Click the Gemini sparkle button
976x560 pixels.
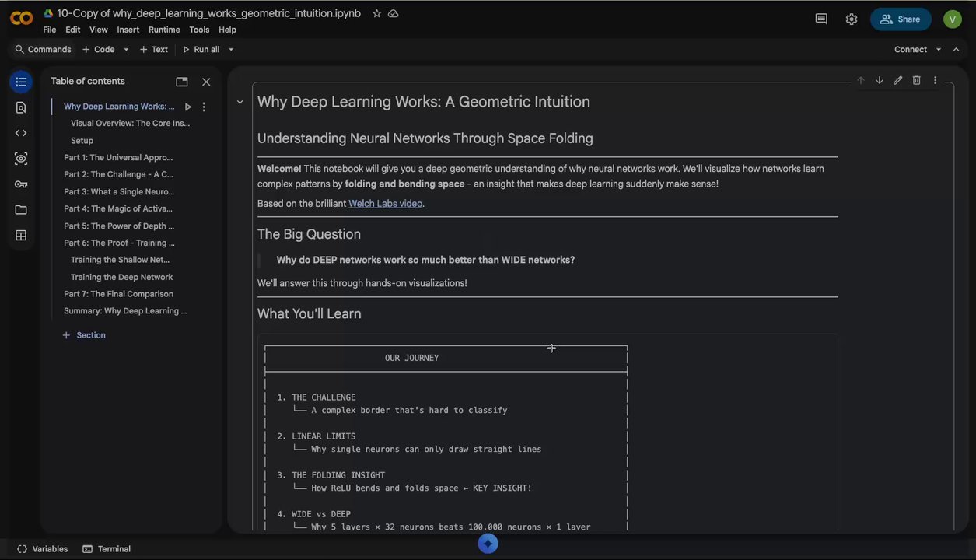pos(488,543)
